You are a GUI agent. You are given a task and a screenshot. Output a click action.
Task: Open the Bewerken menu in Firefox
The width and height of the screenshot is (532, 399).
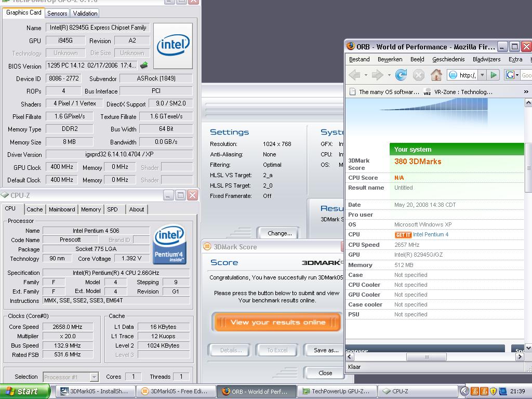tap(390, 59)
